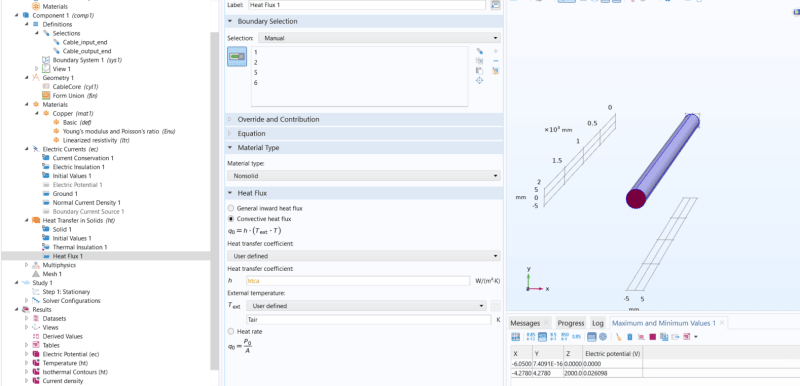Viewport: 800px width, 386px height.
Task: Click the polar/globe display icon in table toolbar
Action: click(603, 337)
